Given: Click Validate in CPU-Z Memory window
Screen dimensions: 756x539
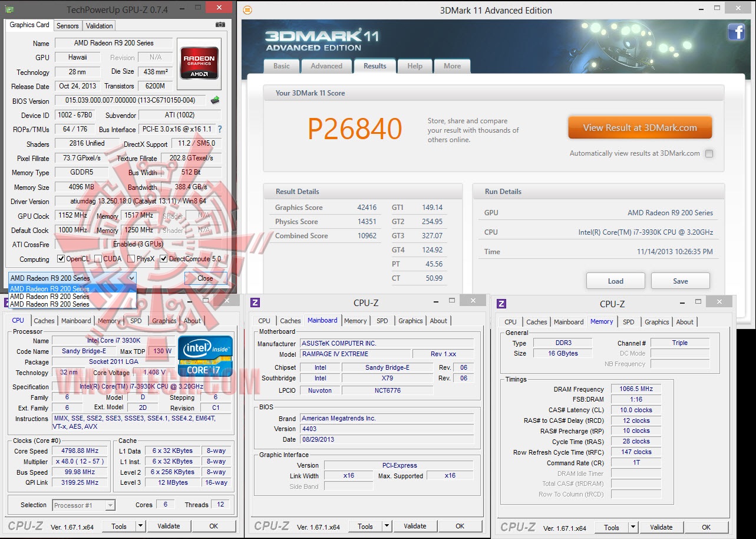Looking at the screenshot, I should point(661,527).
